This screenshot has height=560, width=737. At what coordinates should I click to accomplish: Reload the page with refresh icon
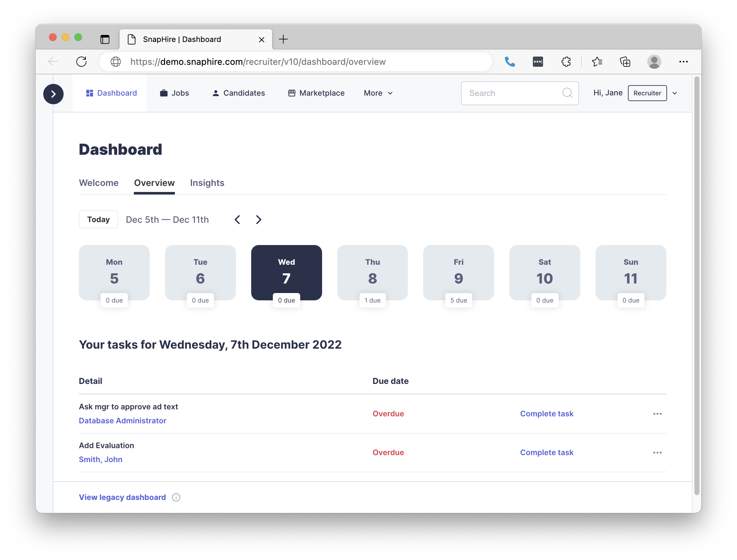[x=81, y=62]
